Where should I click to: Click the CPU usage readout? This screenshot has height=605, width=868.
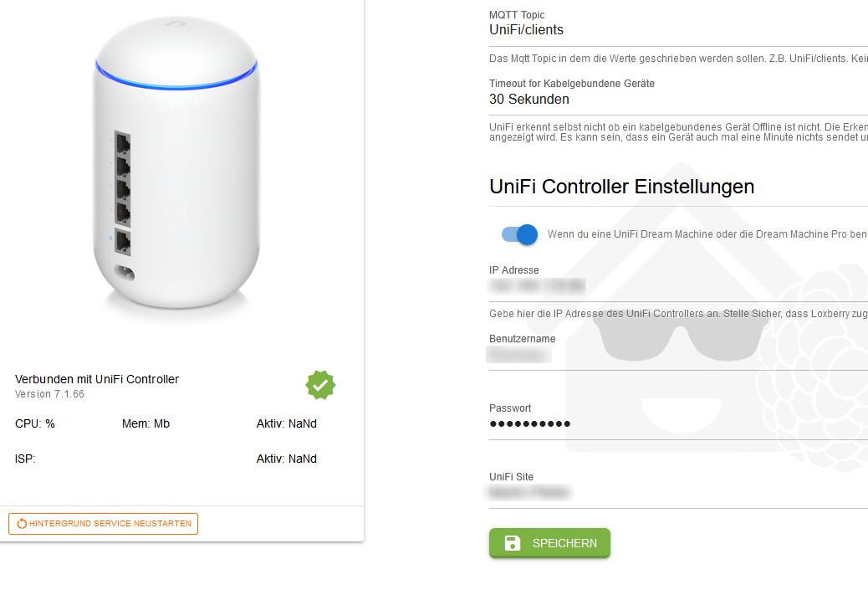tap(35, 423)
